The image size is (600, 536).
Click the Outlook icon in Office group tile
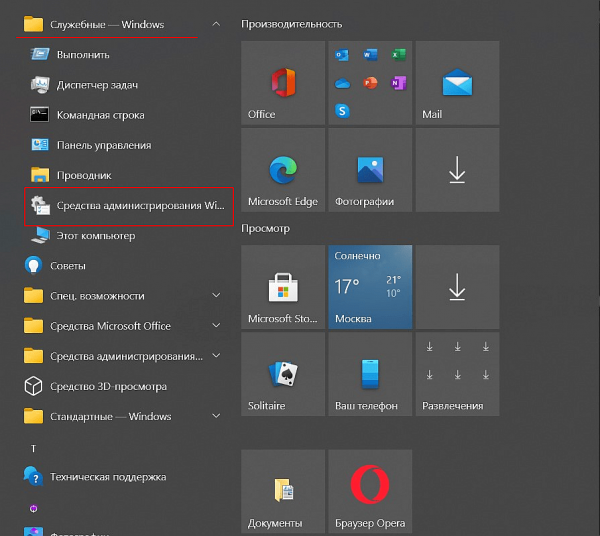point(342,55)
